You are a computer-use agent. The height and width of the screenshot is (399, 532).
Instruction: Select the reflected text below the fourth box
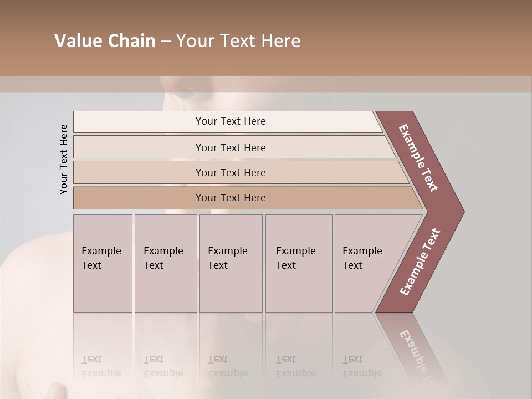[296, 366]
